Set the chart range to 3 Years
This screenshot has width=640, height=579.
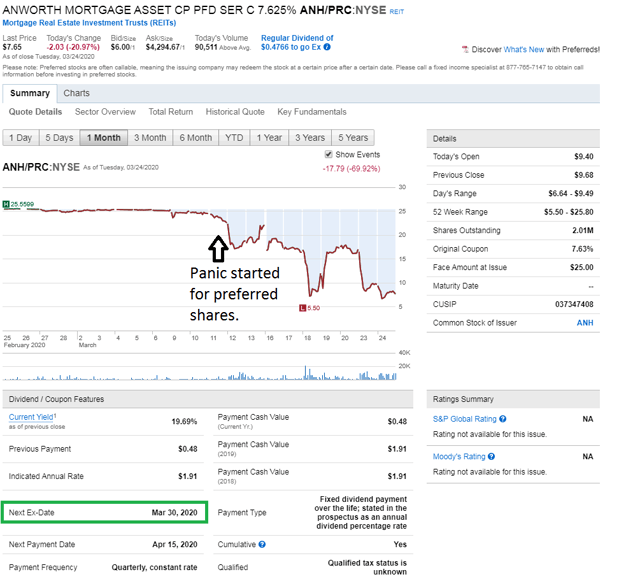pos(310,138)
